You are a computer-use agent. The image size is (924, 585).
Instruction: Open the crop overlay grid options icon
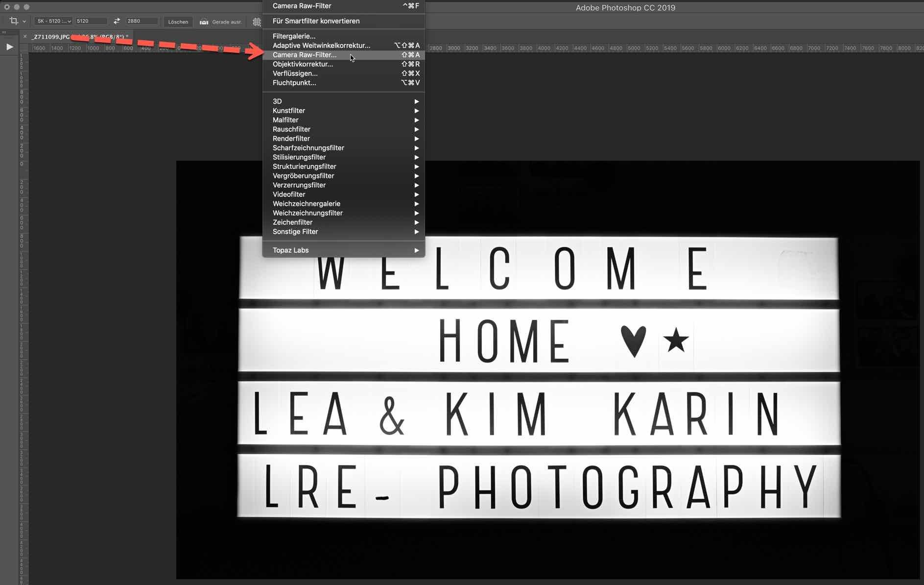pyautogui.click(x=257, y=22)
